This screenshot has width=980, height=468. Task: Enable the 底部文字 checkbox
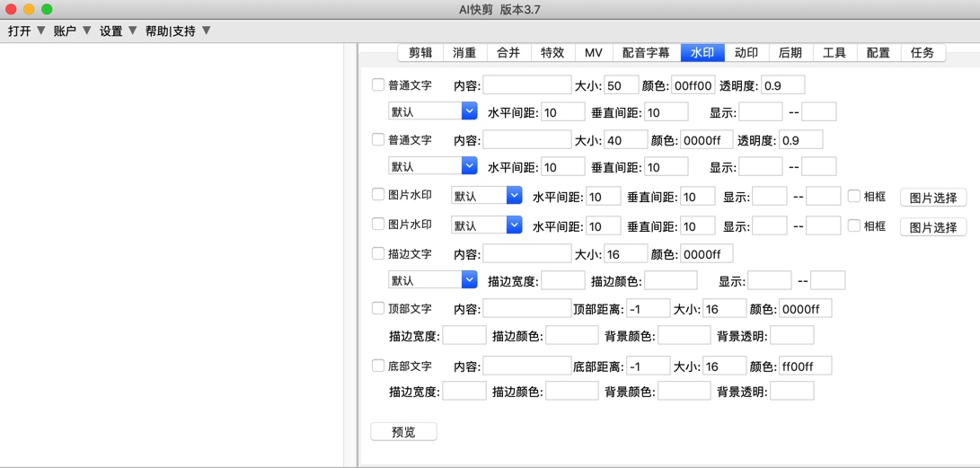point(378,365)
